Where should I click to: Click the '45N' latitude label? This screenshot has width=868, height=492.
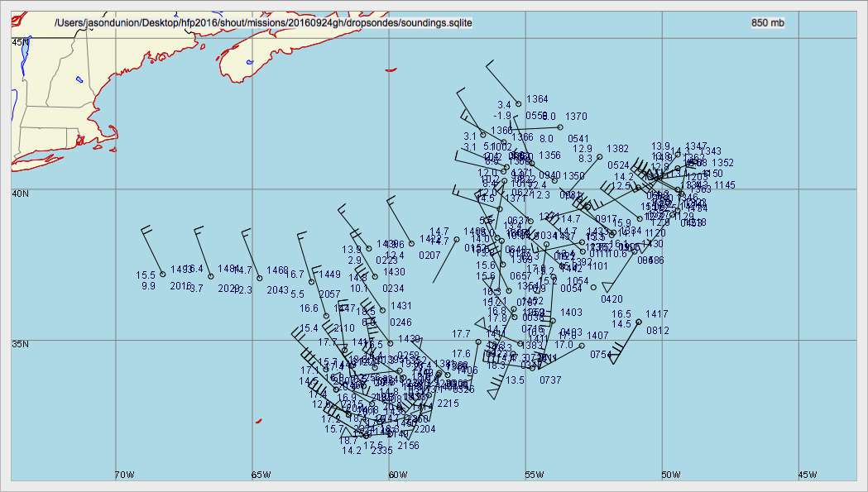click(21, 42)
